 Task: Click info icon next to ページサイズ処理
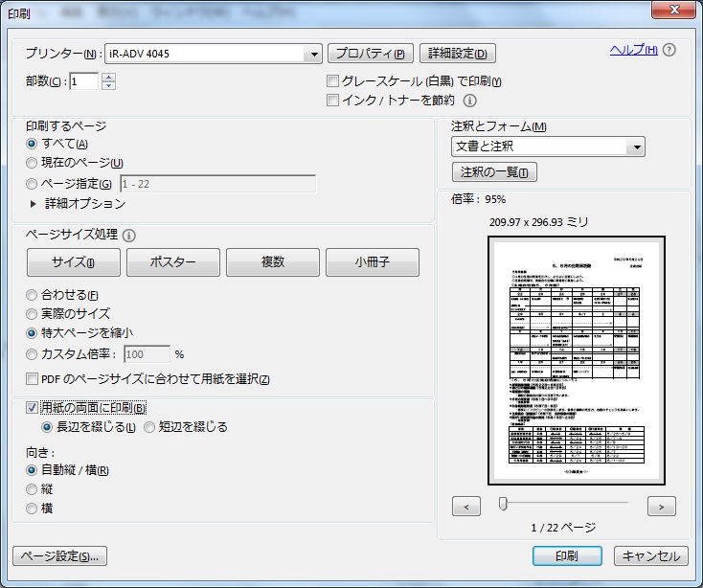point(129,235)
